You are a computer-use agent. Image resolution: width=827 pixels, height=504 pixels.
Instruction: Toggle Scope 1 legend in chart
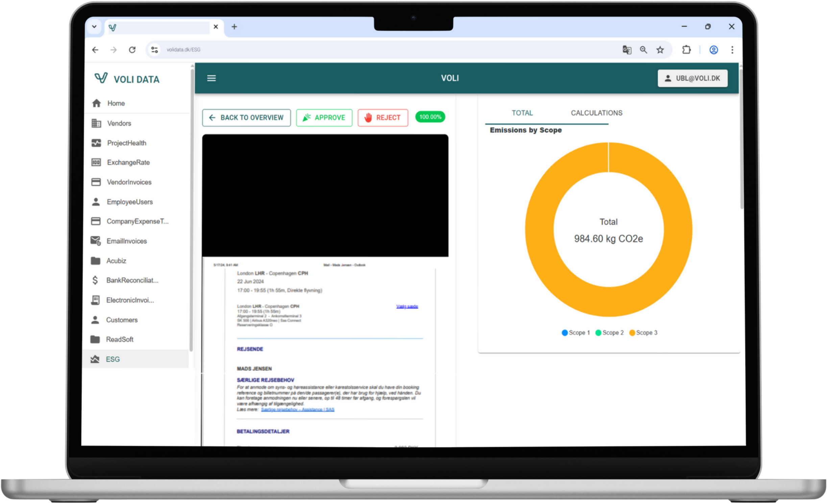point(576,333)
